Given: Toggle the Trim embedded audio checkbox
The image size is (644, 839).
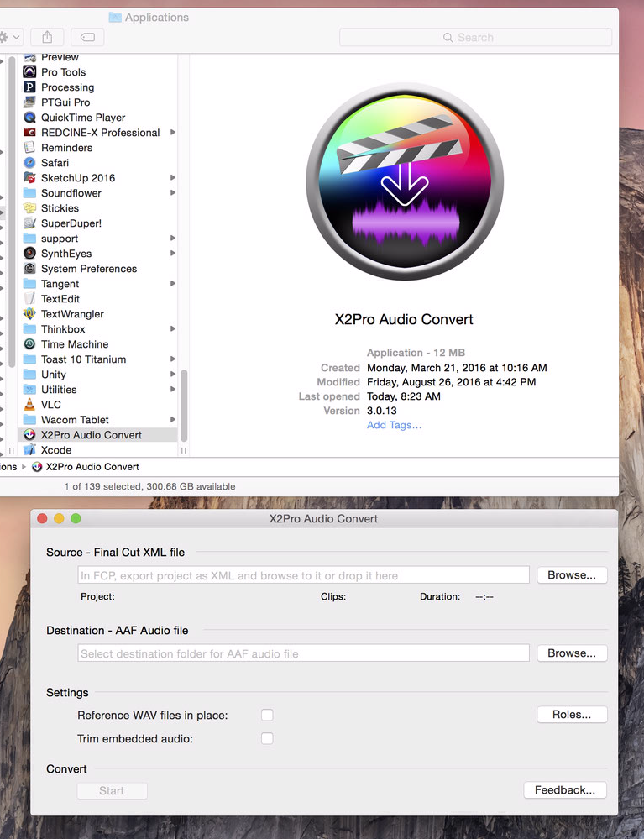Looking at the screenshot, I should (267, 738).
